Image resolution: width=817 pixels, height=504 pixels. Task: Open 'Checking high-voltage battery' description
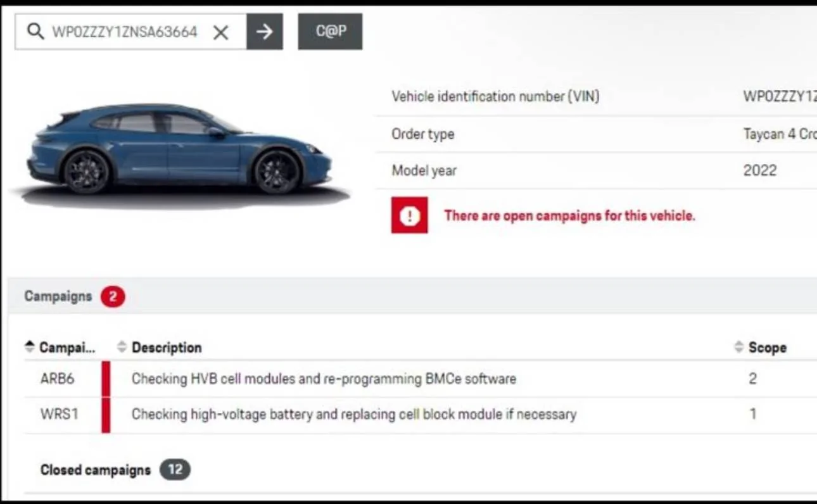tap(354, 415)
